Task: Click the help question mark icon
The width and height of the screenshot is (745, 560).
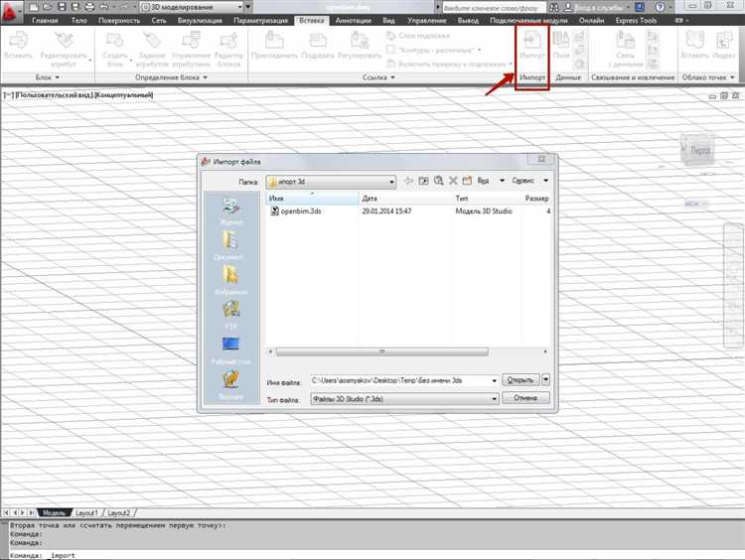Action: click(x=660, y=7)
